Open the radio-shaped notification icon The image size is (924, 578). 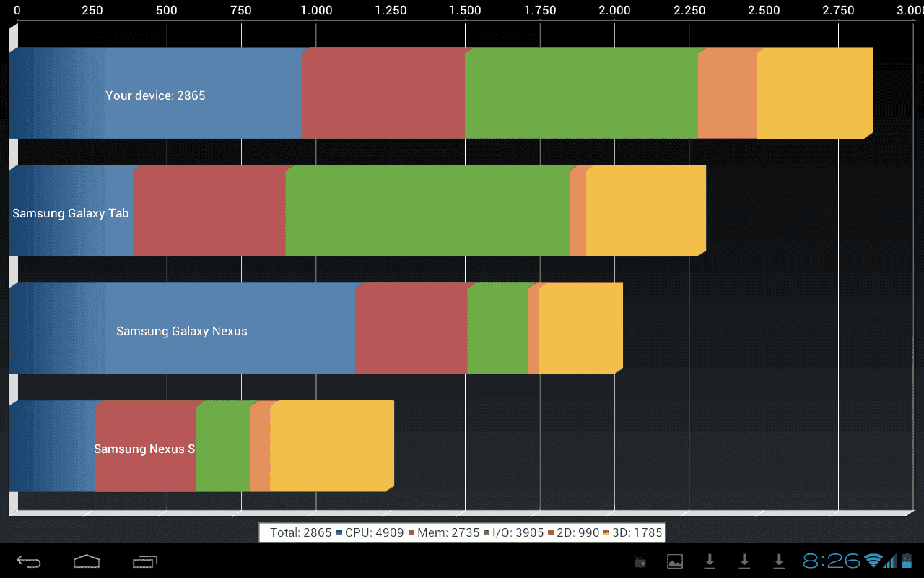click(x=640, y=561)
